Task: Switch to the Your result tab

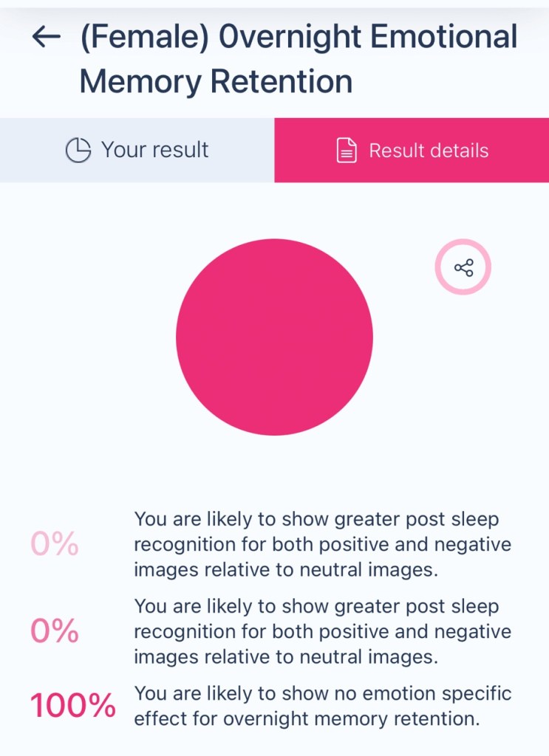Action: click(x=137, y=151)
